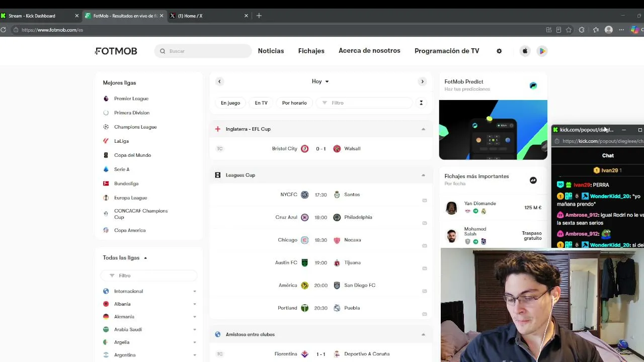Expand the Alemania leagues group

tap(195, 317)
